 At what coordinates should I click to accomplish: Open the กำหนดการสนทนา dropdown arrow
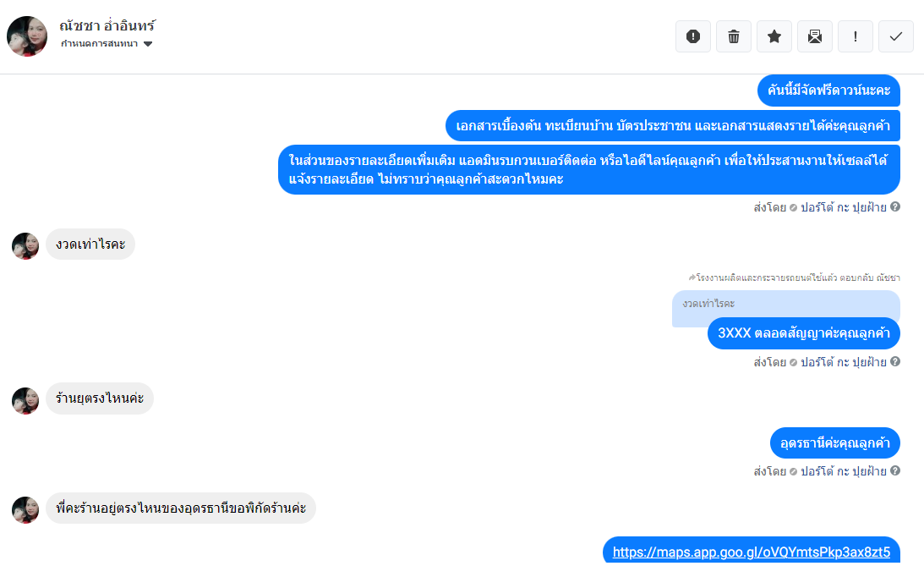pyautogui.click(x=148, y=44)
